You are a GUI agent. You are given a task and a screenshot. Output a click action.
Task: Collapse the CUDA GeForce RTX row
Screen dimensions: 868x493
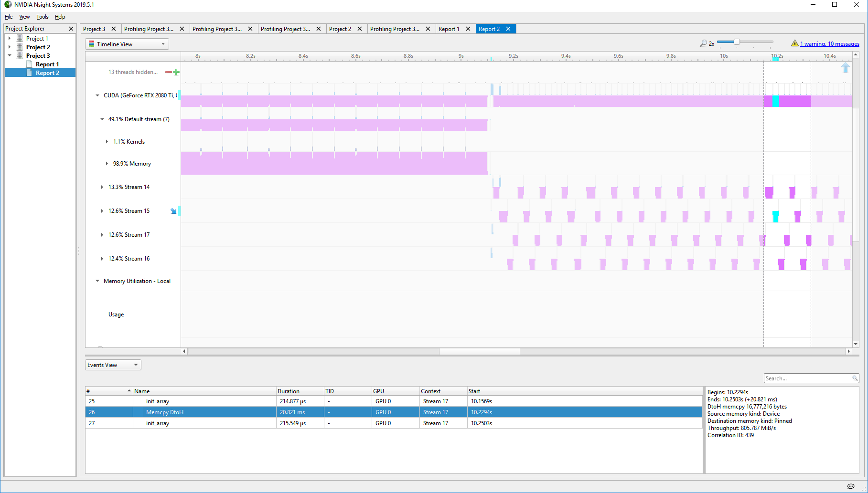pyautogui.click(x=97, y=95)
